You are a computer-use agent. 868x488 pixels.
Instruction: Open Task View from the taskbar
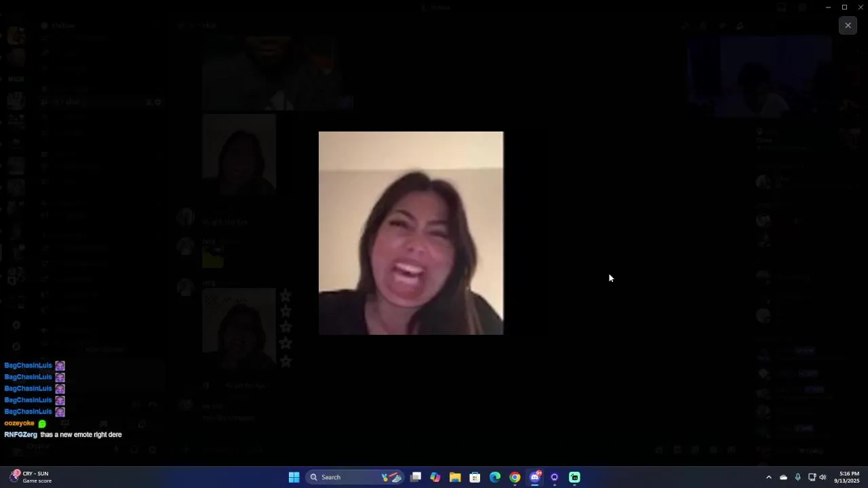416,477
